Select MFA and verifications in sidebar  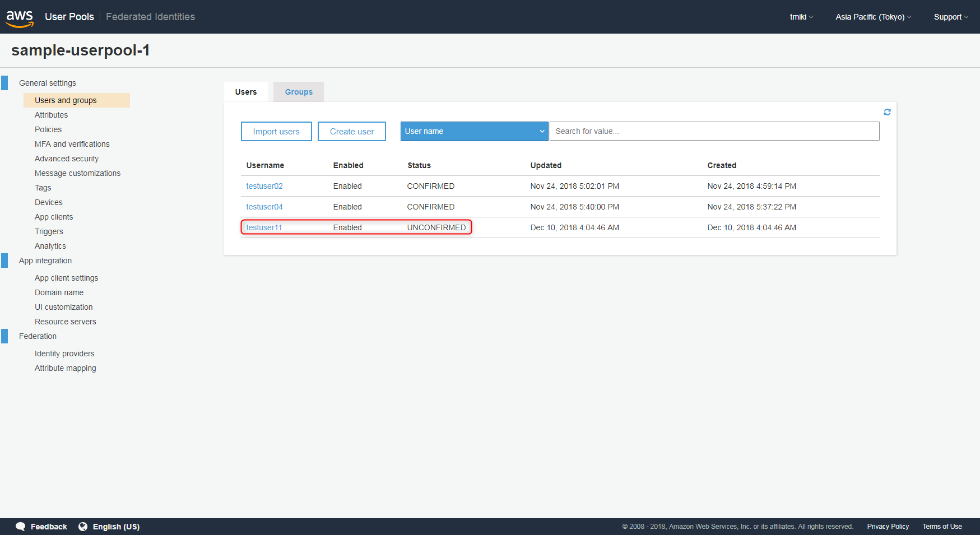pyautogui.click(x=72, y=144)
